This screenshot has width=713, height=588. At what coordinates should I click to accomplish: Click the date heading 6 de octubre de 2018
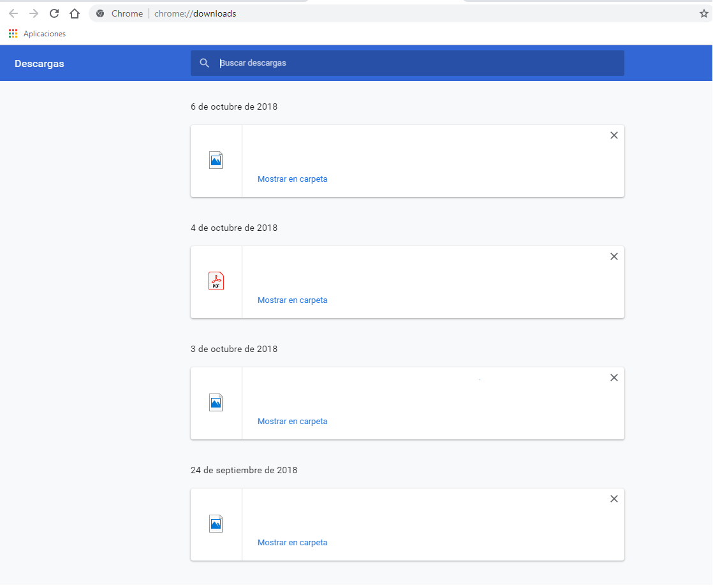(x=234, y=107)
